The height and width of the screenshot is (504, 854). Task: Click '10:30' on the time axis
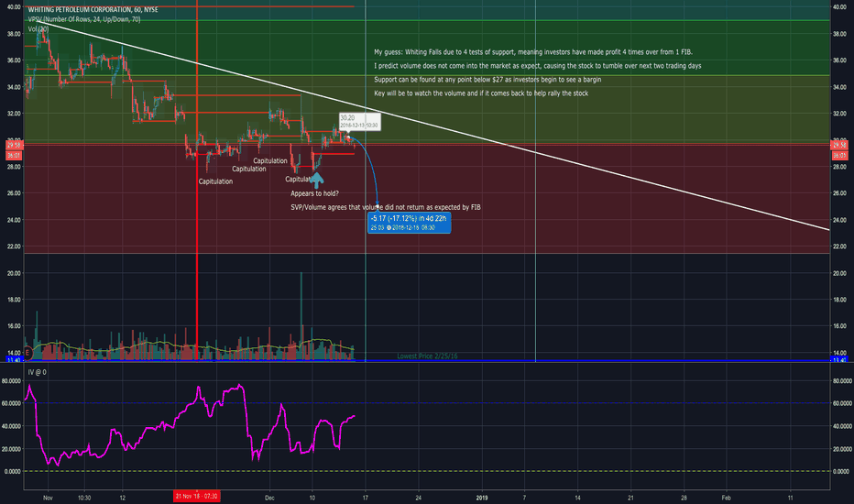pyautogui.click(x=84, y=498)
